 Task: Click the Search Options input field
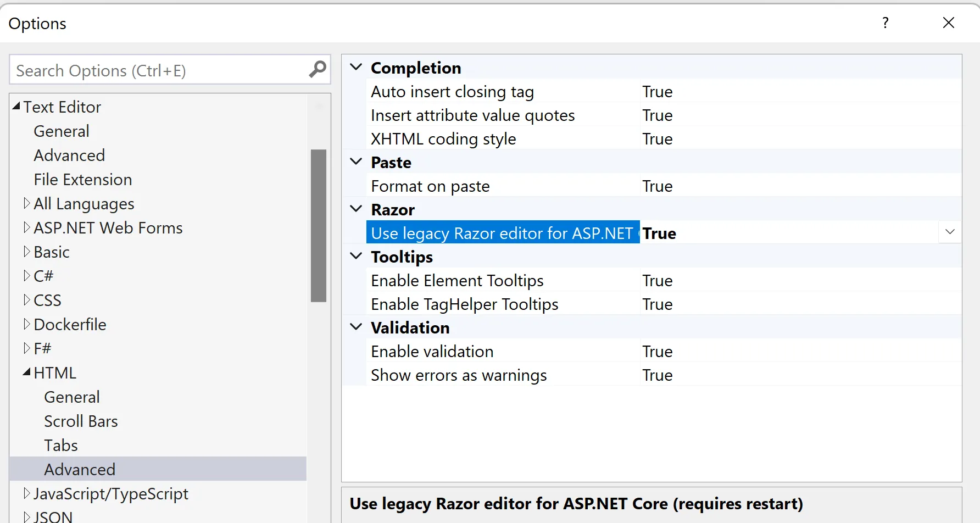point(159,70)
